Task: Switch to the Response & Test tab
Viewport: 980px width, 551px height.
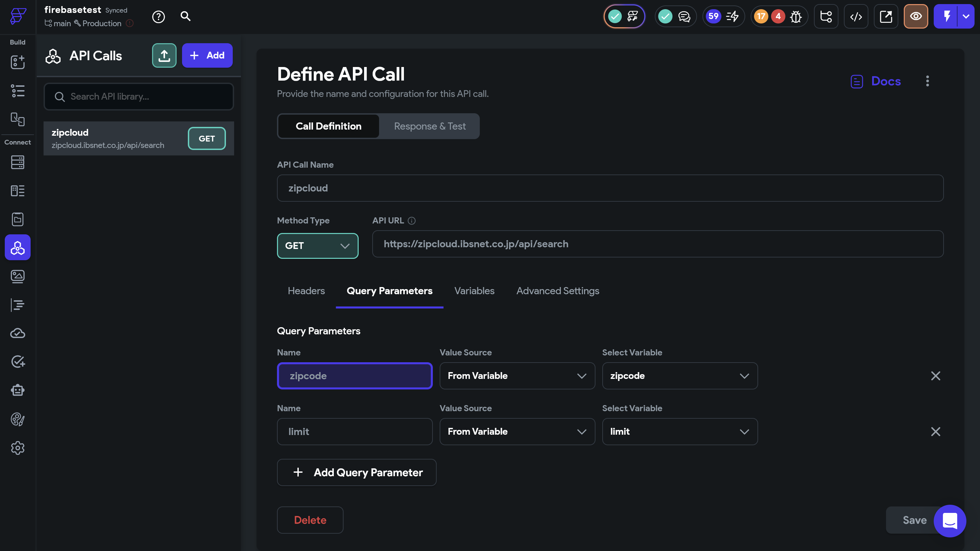Action: (x=429, y=126)
